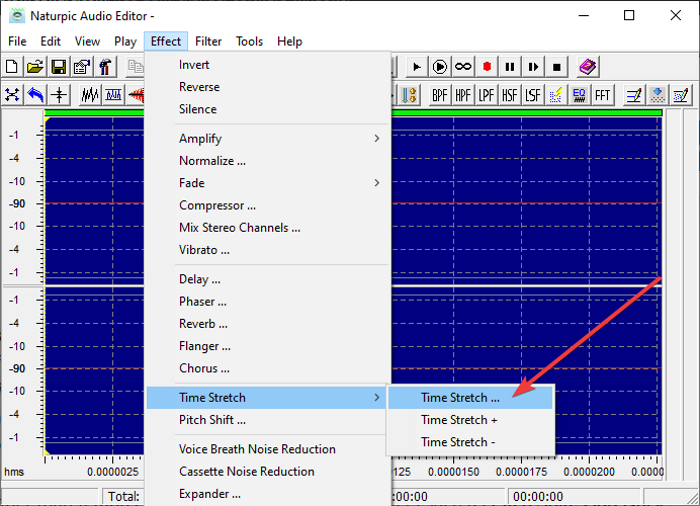
Task: Open the View menu
Action: point(87,42)
